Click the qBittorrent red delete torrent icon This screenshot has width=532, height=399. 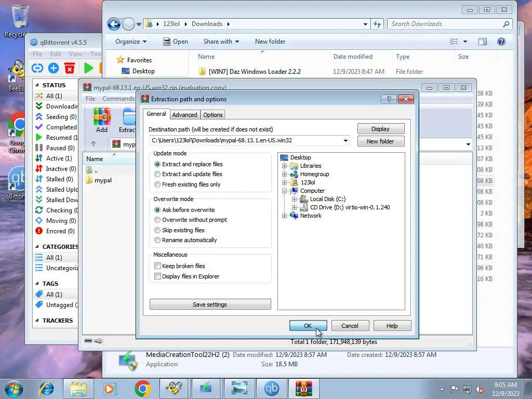(x=70, y=68)
